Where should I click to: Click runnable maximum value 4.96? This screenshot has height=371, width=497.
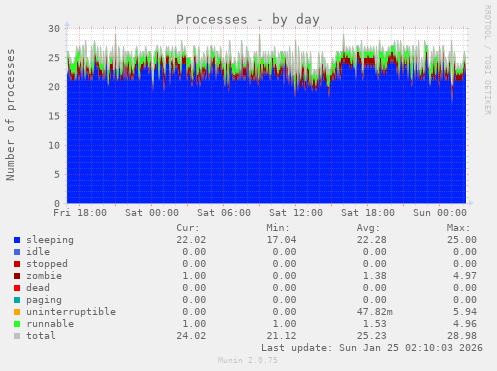pos(465,324)
